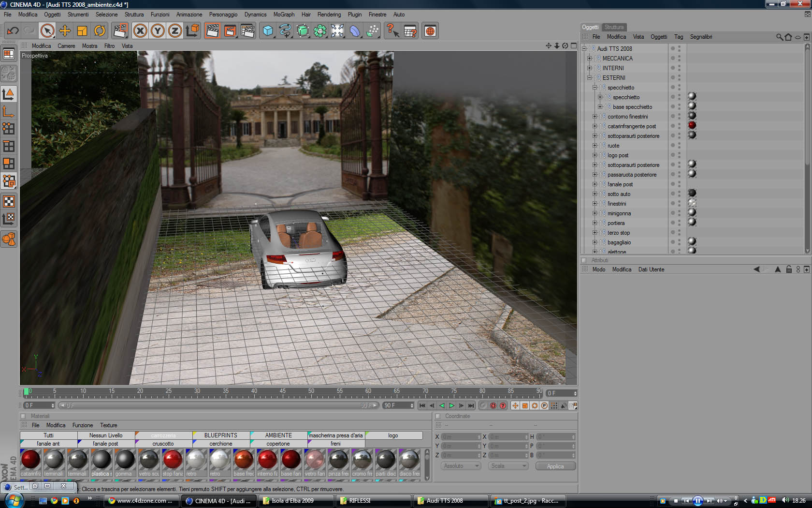Activate the Scale tool in top toolbar
812x508 pixels.
[82, 31]
